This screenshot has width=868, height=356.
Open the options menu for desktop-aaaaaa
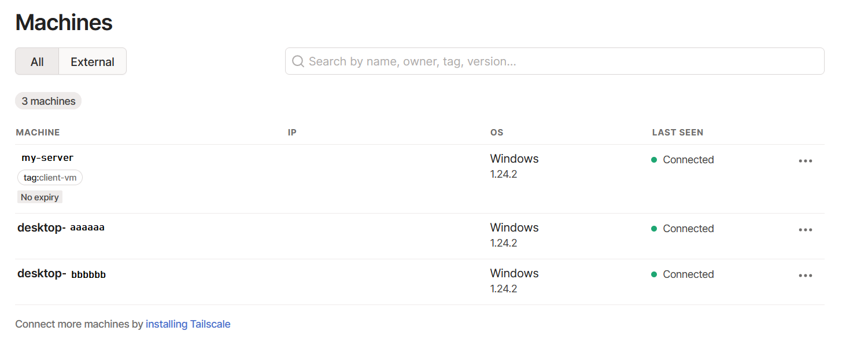click(x=805, y=230)
